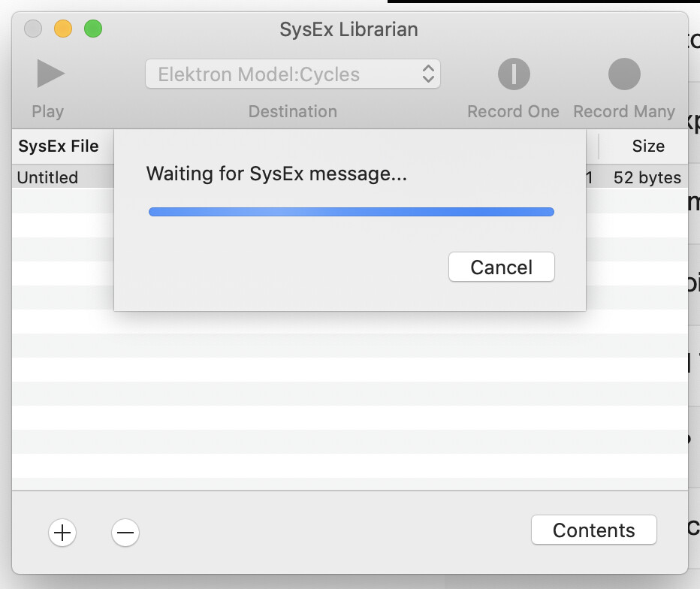700x589 pixels.
Task: Click the Play triangle icon
Action: [x=50, y=74]
